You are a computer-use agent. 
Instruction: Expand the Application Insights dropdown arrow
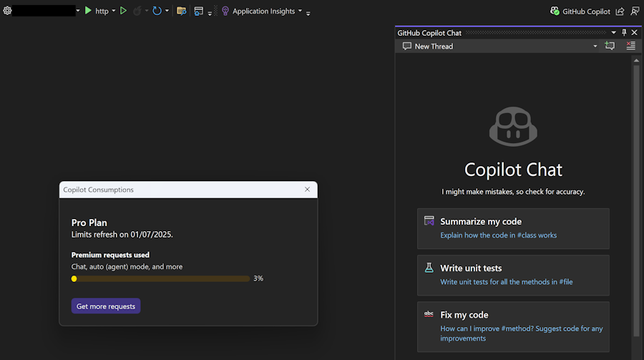coord(301,11)
